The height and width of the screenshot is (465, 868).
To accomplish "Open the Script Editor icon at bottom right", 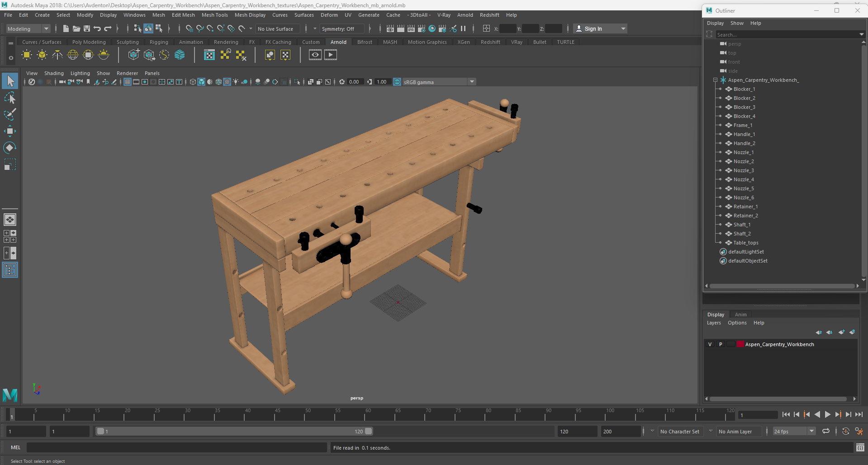I will pos(860,447).
